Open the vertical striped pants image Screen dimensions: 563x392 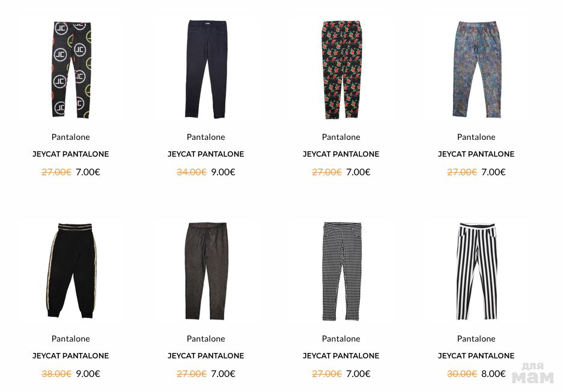(476, 270)
